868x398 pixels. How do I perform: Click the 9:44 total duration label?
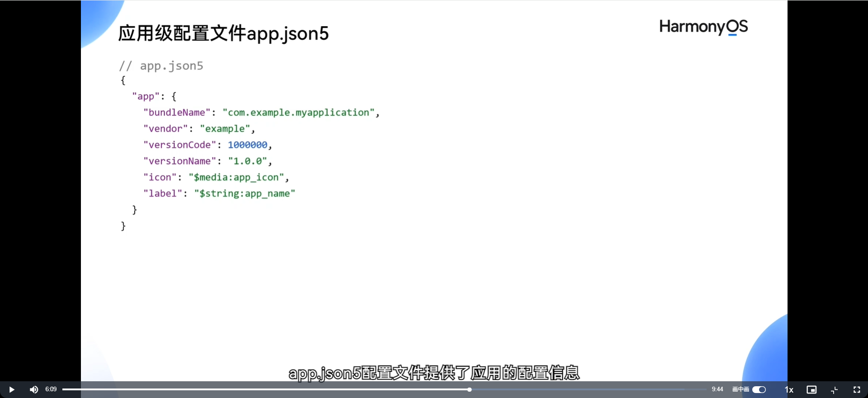(x=717, y=389)
